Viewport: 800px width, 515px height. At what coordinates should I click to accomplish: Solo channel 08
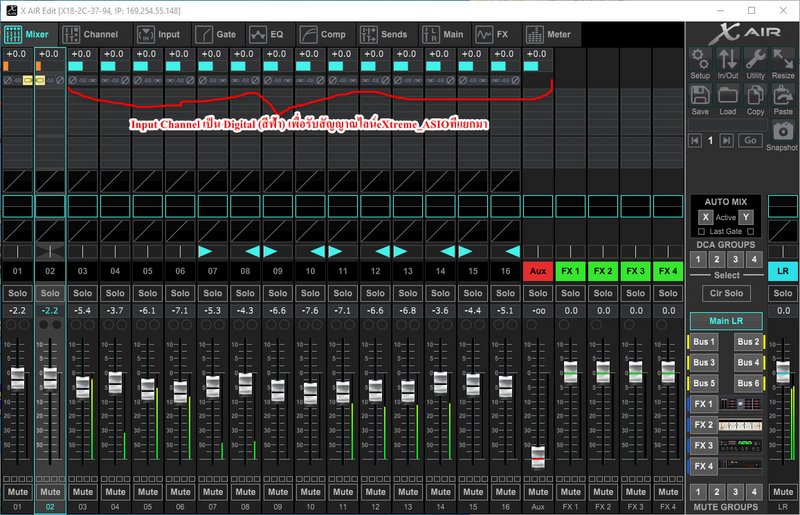pyautogui.click(x=245, y=293)
